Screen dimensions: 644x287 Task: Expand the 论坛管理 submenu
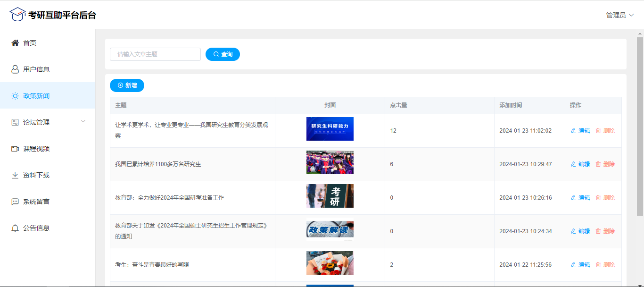pyautogui.click(x=47, y=122)
